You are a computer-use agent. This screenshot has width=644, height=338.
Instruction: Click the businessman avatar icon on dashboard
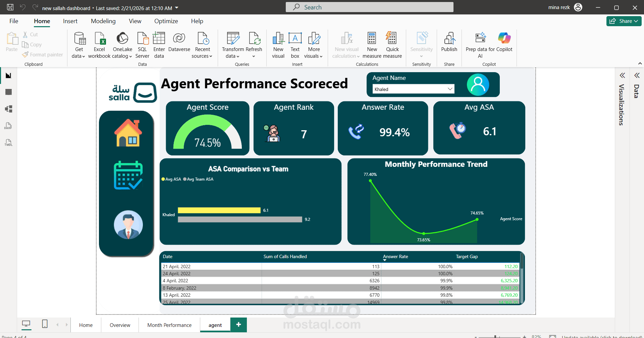point(128,225)
